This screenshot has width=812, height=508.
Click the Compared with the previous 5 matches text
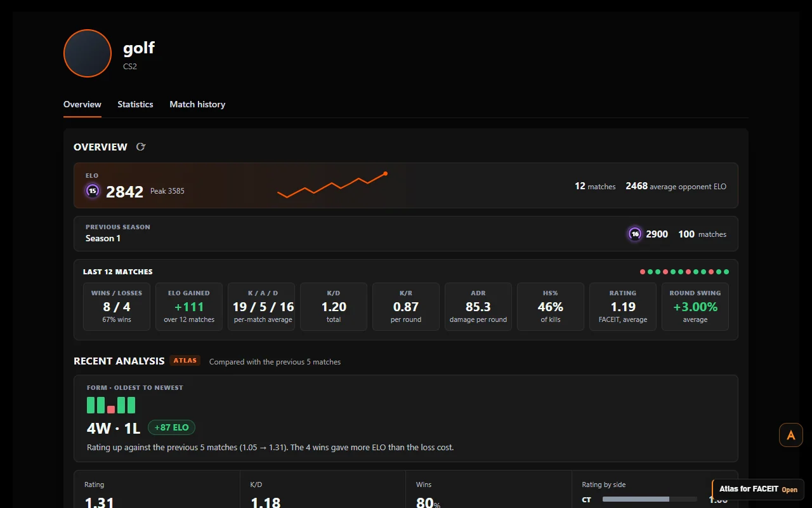click(275, 362)
